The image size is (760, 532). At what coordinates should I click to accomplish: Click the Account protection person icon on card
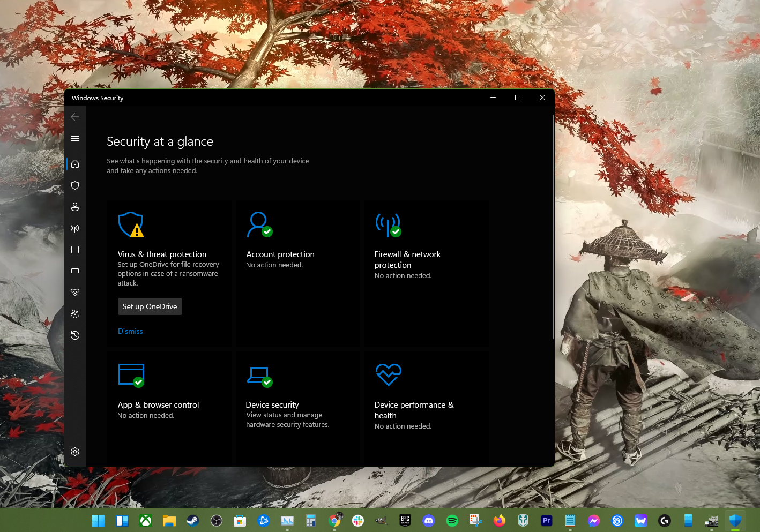point(259,224)
